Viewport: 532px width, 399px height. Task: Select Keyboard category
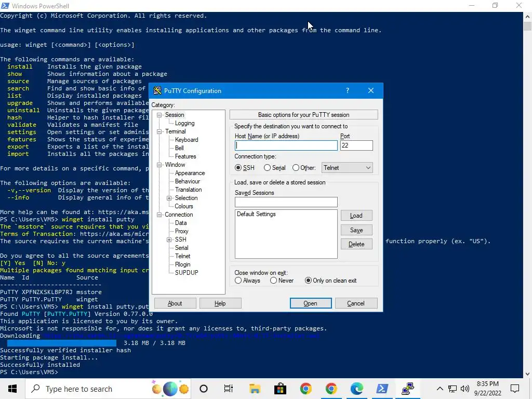coord(187,140)
